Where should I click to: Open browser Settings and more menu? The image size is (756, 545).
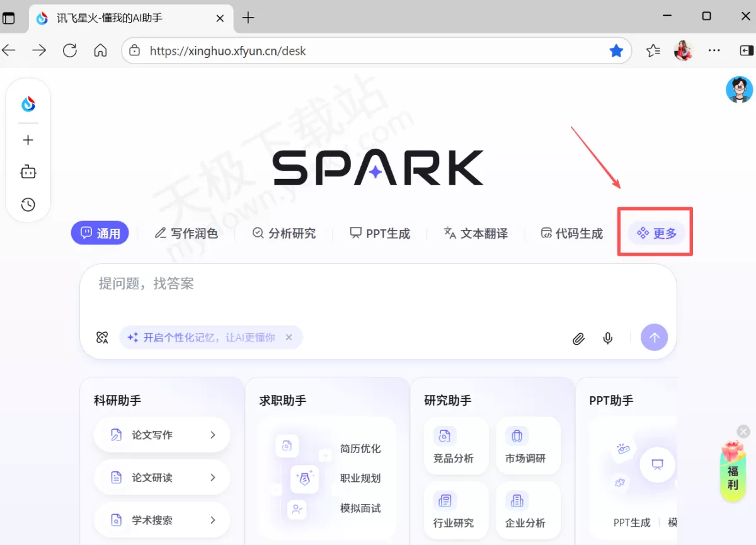[x=714, y=50]
